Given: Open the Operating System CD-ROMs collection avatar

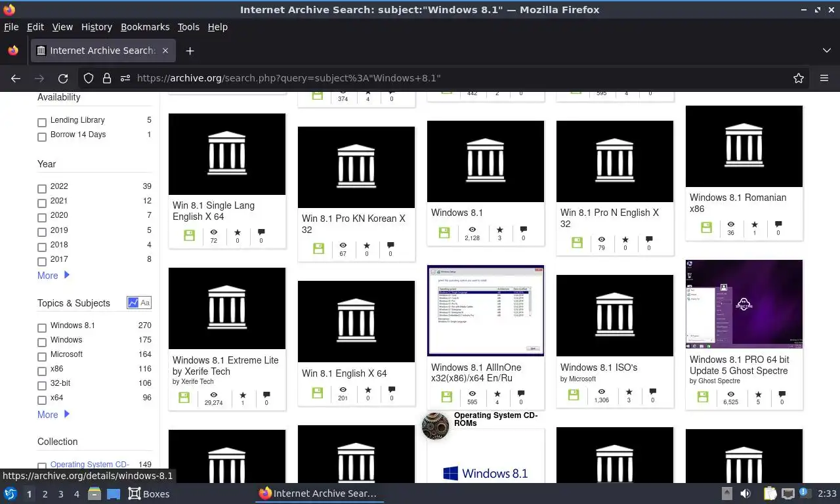Looking at the screenshot, I should (x=435, y=426).
